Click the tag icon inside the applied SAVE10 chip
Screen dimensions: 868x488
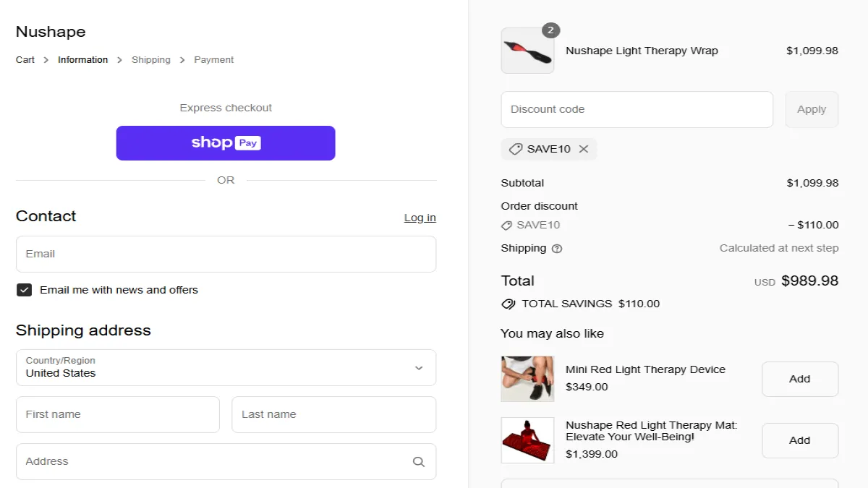(x=516, y=149)
